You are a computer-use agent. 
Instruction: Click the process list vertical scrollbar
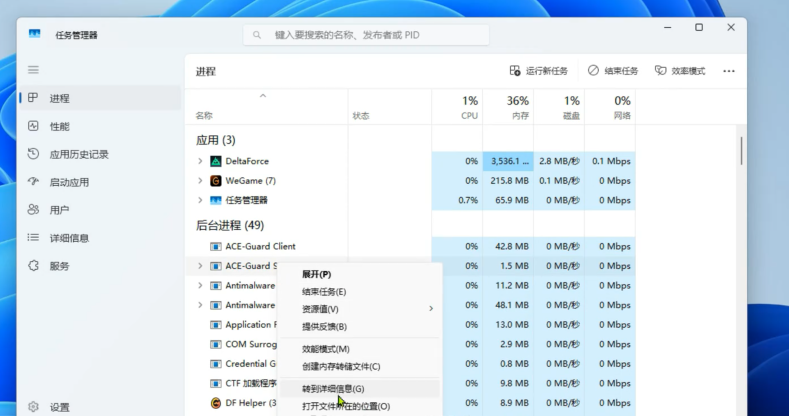click(742, 151)
